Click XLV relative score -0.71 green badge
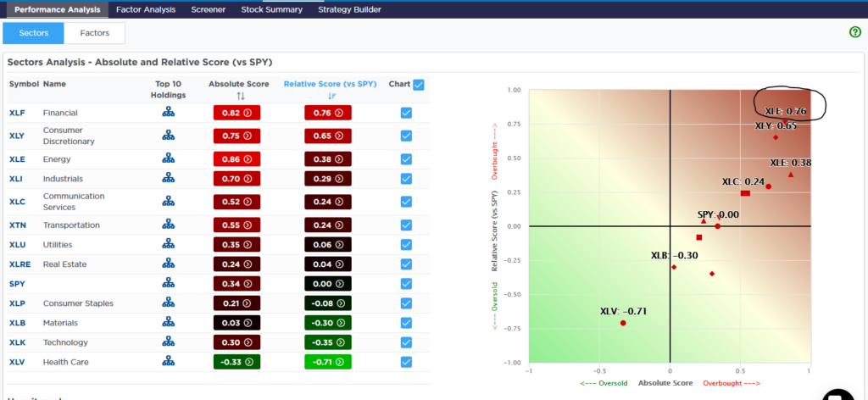Image resolution: width=868 pixels, height=400 pixels. click(x=327, y=362)
